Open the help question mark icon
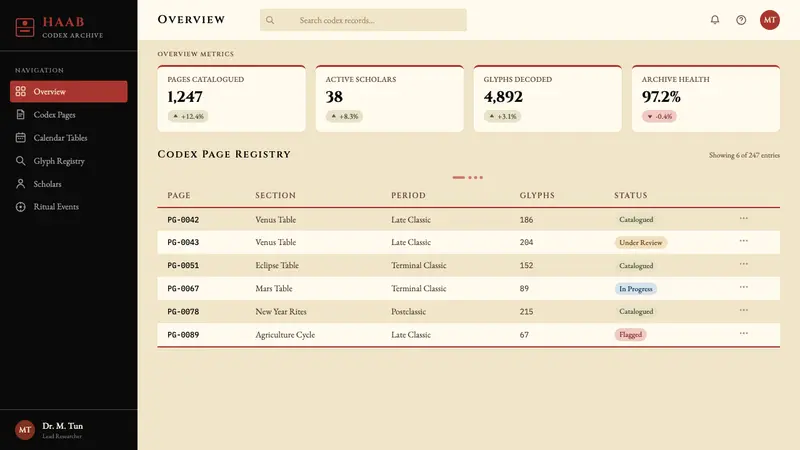800x450 pixels. [741, 20]
